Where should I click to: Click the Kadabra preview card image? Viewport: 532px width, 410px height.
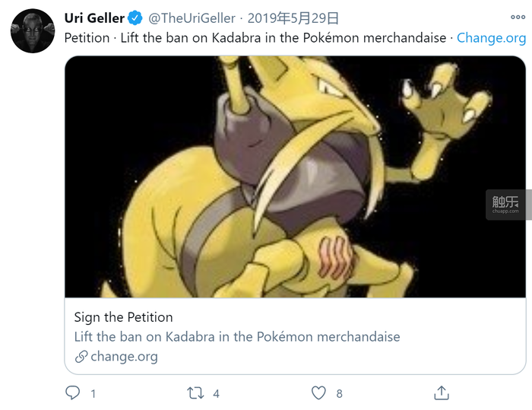point(295,177)
